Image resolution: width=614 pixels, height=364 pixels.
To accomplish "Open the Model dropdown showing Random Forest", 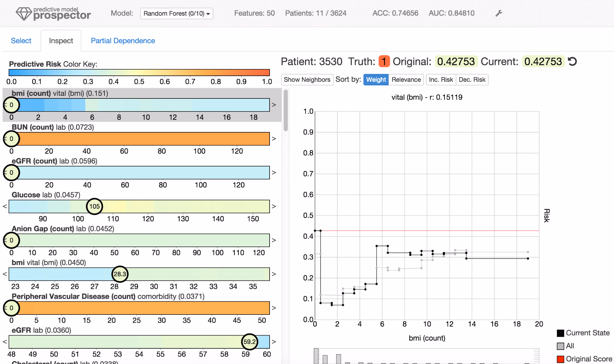I will (177, 13).
